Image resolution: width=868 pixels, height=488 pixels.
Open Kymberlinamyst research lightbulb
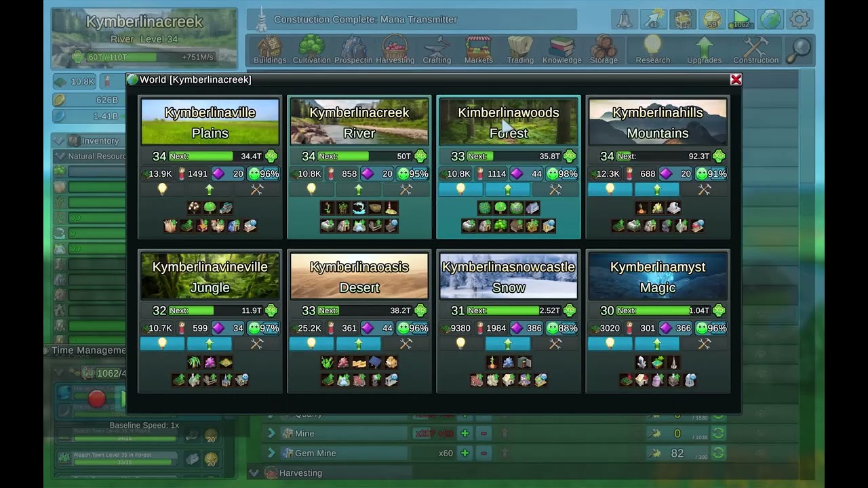tap(610, 344)
